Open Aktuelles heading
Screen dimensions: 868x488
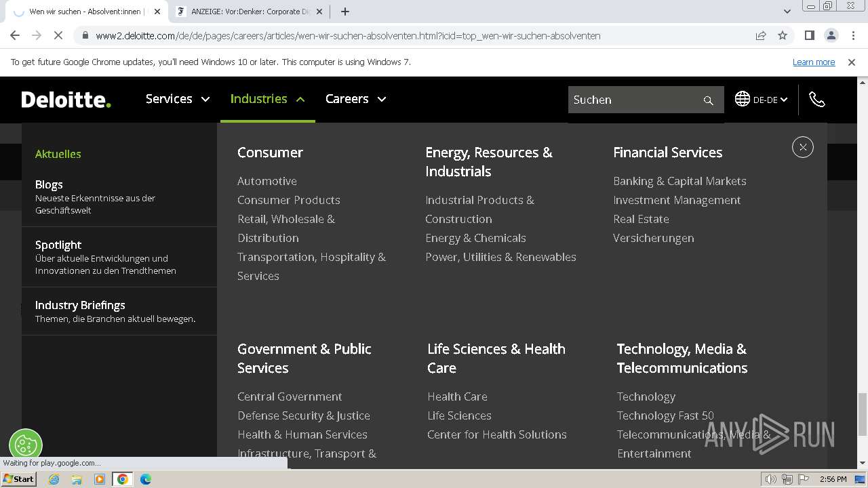coord(58,154)
